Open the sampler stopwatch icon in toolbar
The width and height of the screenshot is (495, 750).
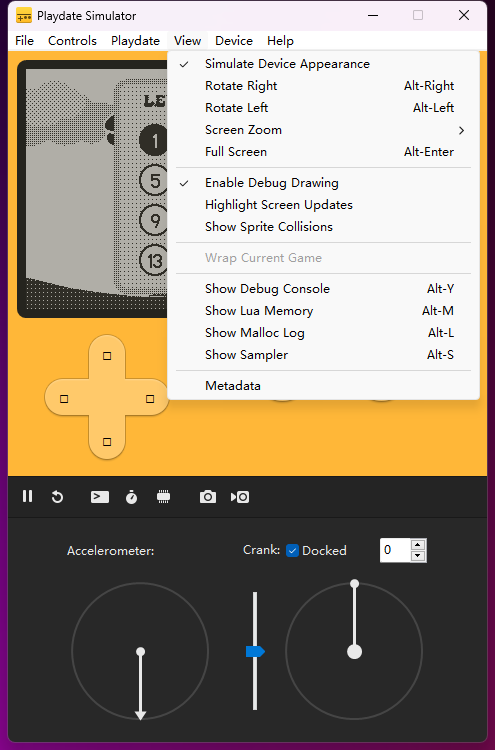132,497
